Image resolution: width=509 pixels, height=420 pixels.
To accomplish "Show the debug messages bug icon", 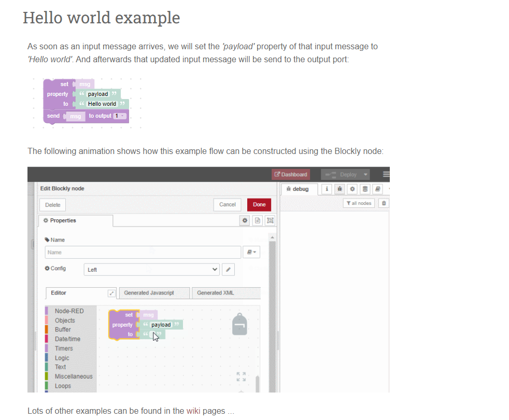I will point(340,189).
